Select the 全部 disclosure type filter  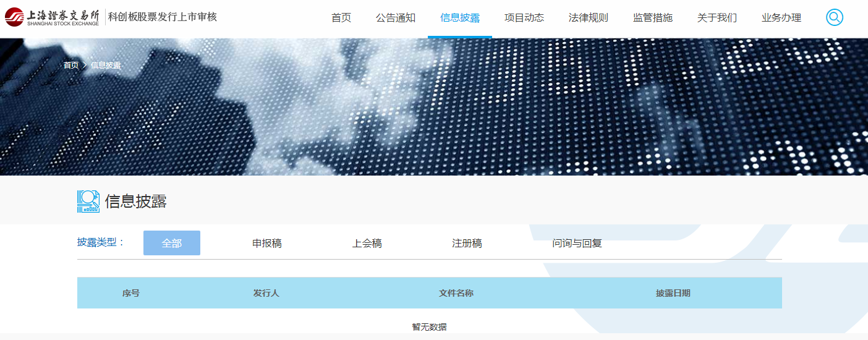[172, 243]
